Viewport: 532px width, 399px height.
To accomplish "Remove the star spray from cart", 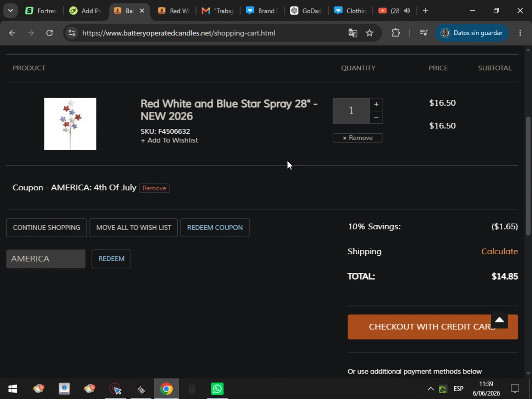I will point(358,138).
